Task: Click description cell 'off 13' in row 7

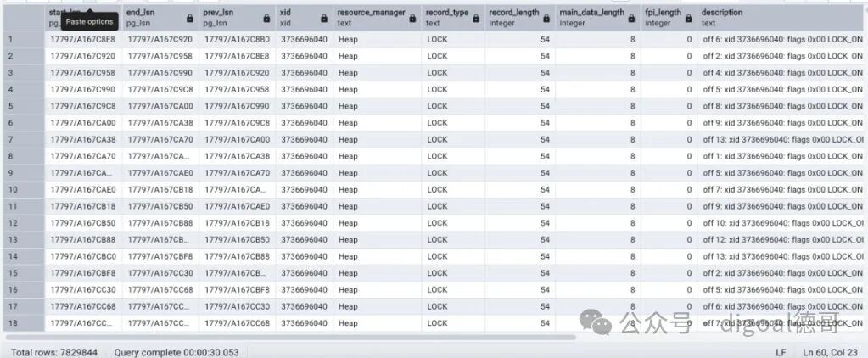Action: point(782,139)
